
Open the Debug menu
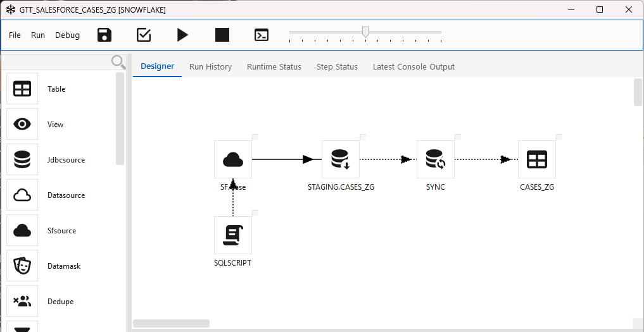point(67,35)
